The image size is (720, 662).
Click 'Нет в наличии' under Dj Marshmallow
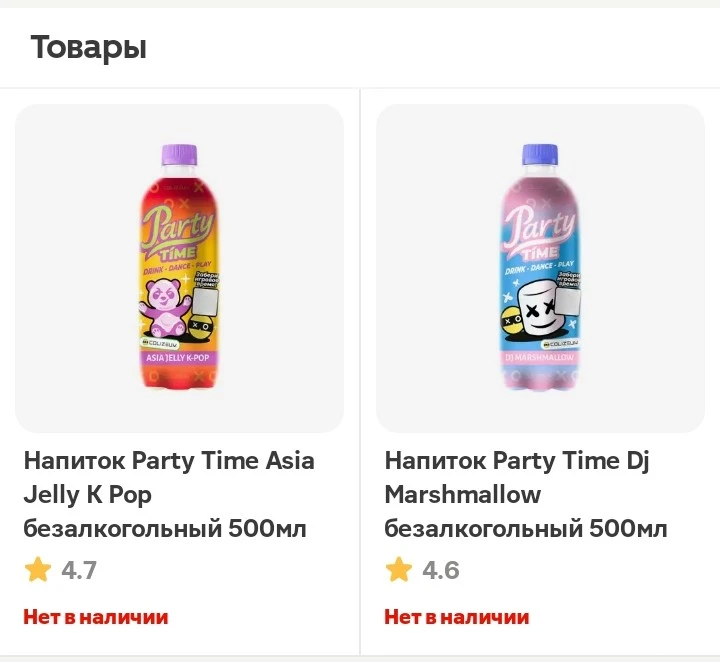point(456,617)
